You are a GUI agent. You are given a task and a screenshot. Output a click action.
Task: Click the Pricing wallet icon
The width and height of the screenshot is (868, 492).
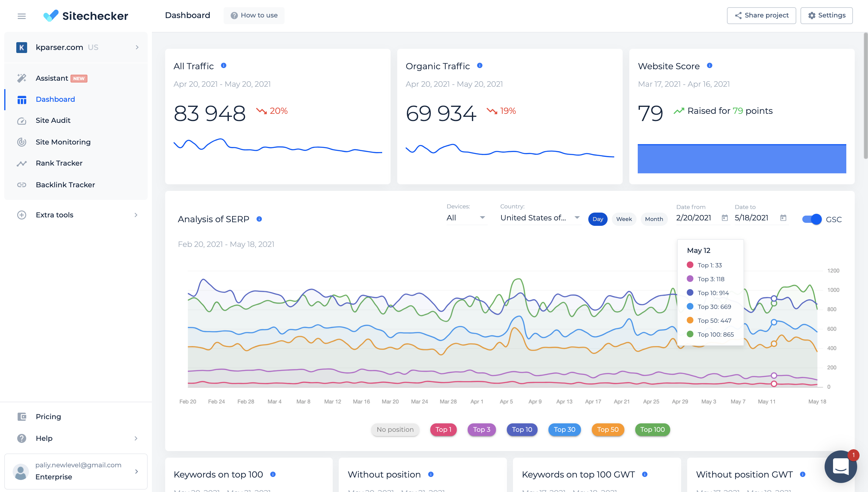coord(22,417)
